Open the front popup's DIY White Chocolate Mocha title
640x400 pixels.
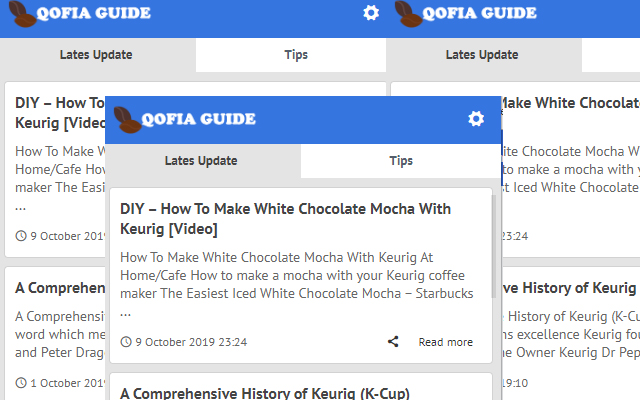coord(285,219)
